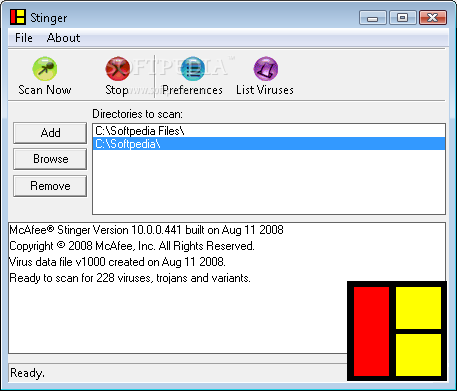Click the green Scan Now icon
Viewport: 457px width, 391px height.
coord(45,69)
